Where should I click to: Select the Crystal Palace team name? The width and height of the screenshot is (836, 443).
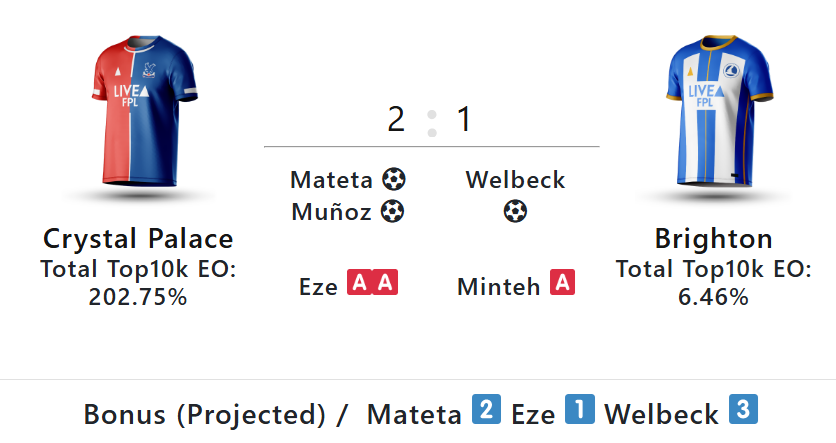click(138, 239)
